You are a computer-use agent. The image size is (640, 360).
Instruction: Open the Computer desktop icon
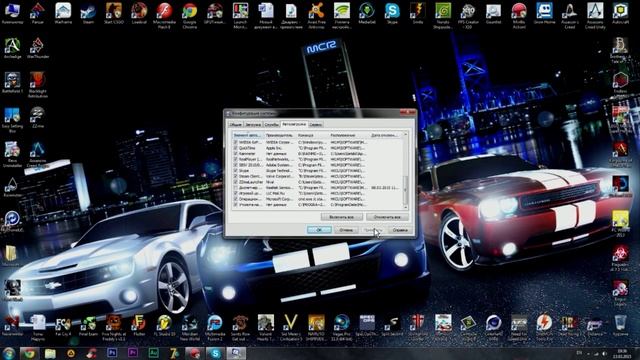coord(12,13)
